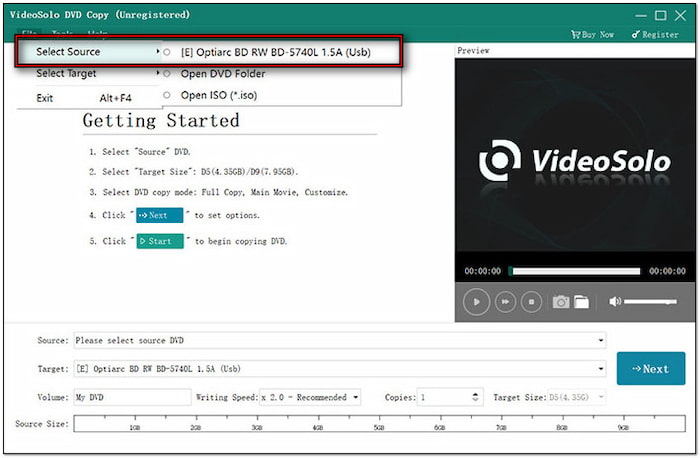Image resolution: width=700 pixels, height=458 pixels.
Task: Click the fast forward playback icon
Action: coord(506,301)
